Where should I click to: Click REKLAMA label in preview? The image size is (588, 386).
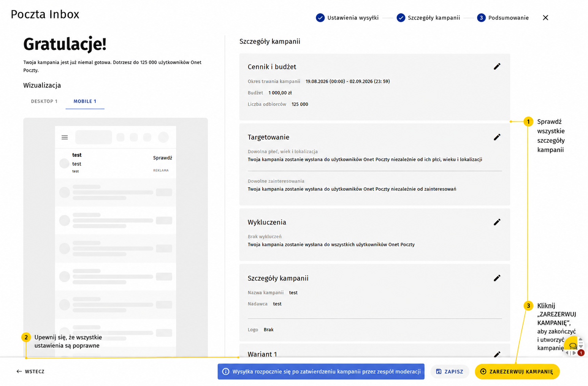coord(161,171)
